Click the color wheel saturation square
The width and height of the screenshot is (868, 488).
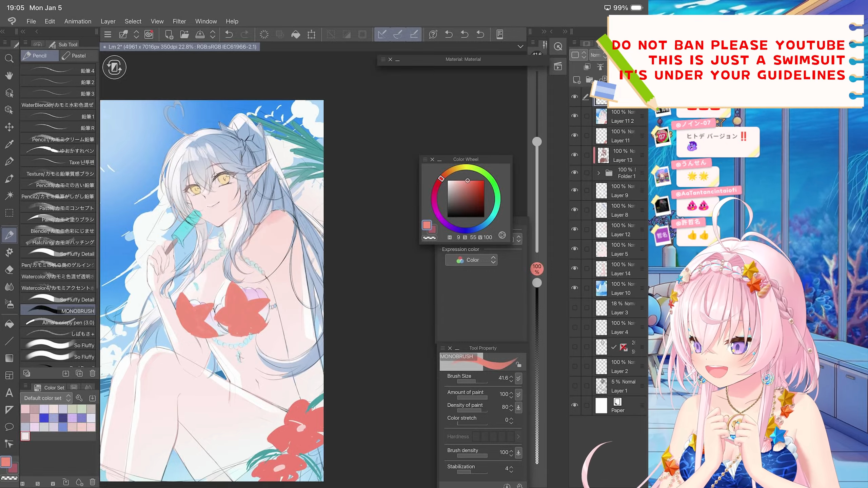(466, 199)
